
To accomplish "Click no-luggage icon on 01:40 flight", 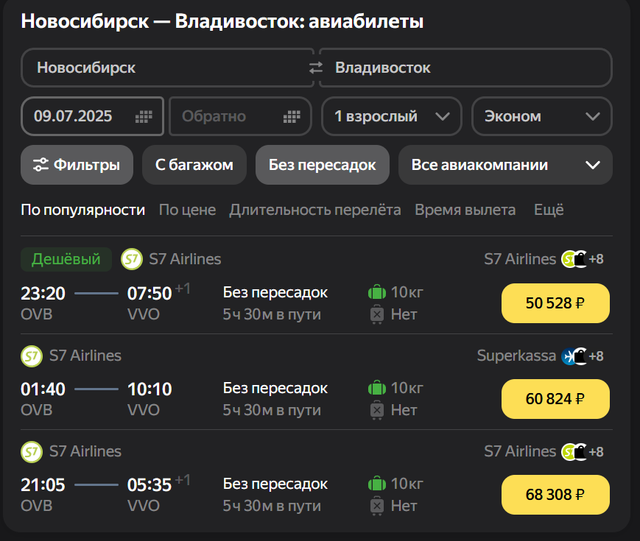I will pos(377,410).
